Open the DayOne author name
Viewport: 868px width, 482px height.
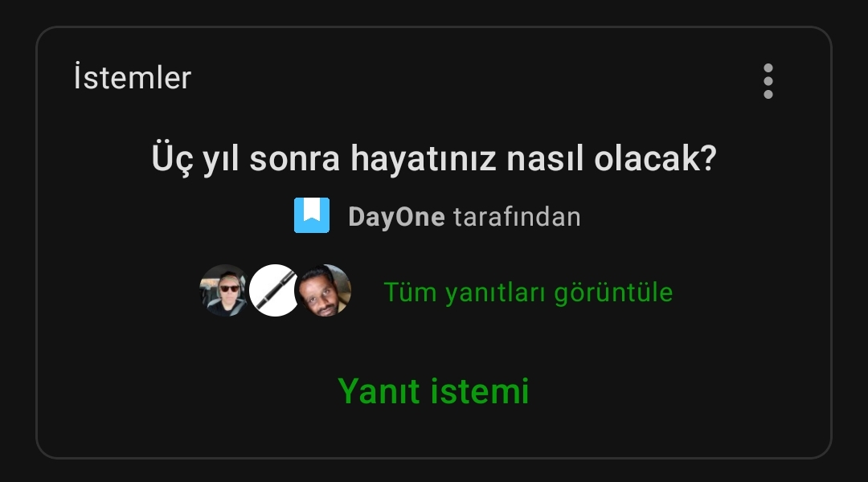pyautogui.click(x=396, y=217)
